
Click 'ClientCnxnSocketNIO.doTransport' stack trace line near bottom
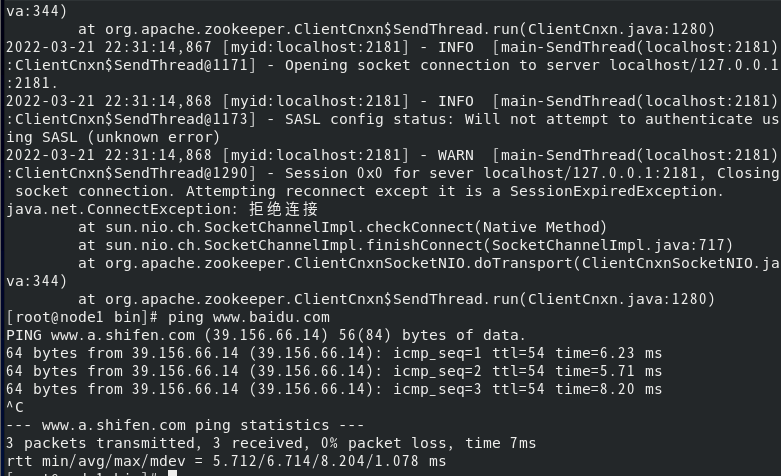point(428,263)
